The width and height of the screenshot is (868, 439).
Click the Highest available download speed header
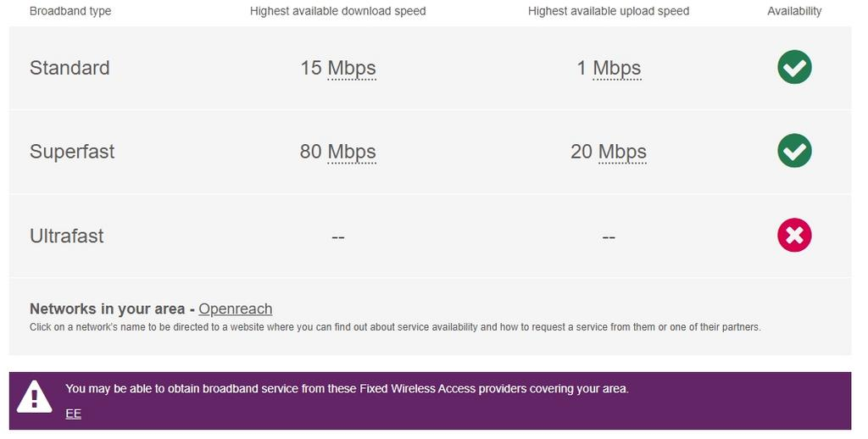[x=338, y=11]
